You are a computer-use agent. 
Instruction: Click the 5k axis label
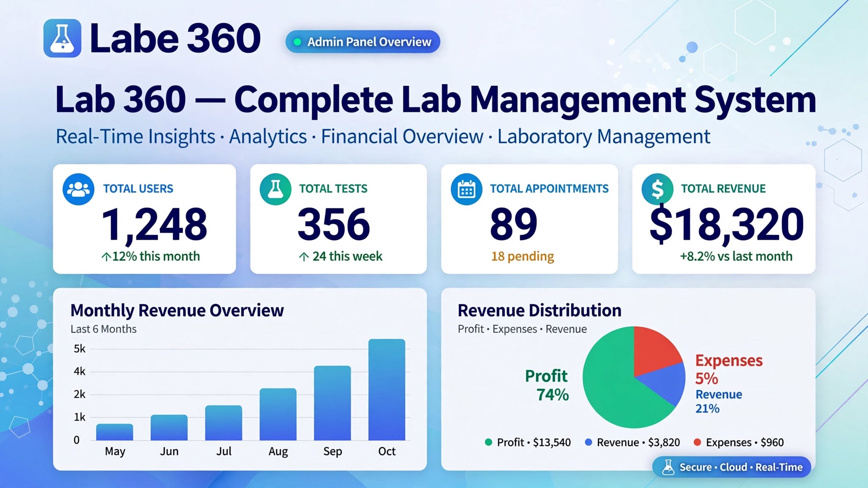click(x=80, y=349)
